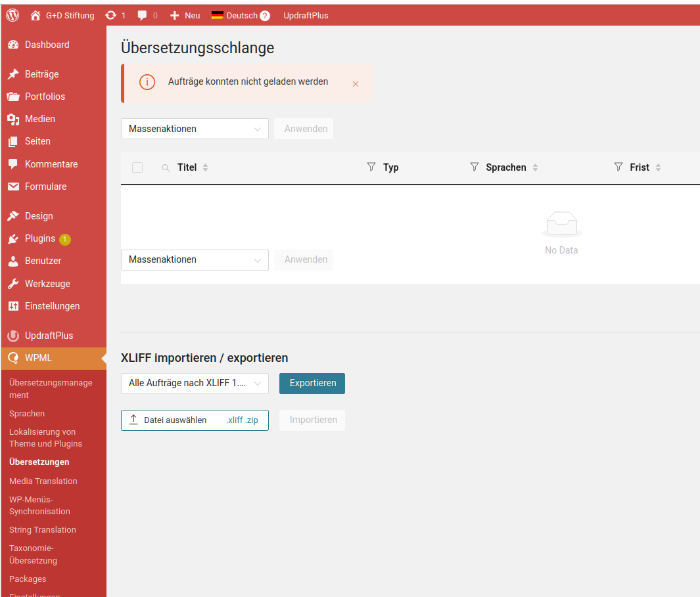
Task: Open Media Translation submenu
Action: [43, 481]
